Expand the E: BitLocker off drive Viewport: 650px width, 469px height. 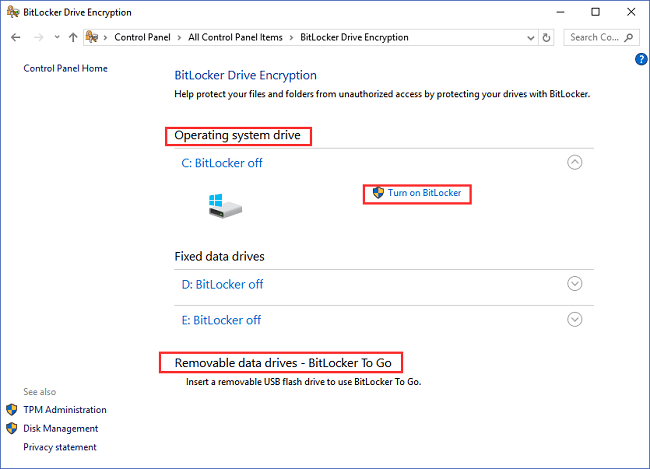coord(574,320)
